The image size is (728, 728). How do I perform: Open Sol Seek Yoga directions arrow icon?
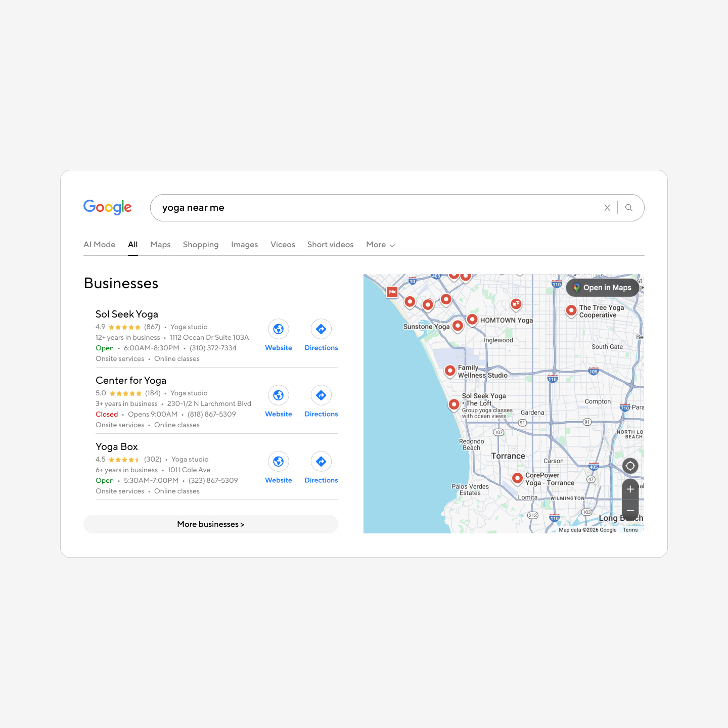click(x=321, y=330)
